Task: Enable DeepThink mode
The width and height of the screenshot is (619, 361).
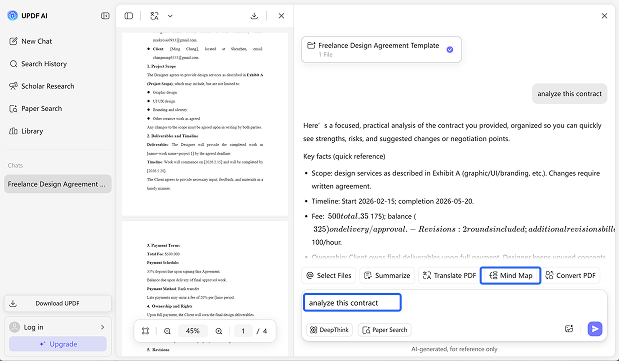Action: click(329, 330)
